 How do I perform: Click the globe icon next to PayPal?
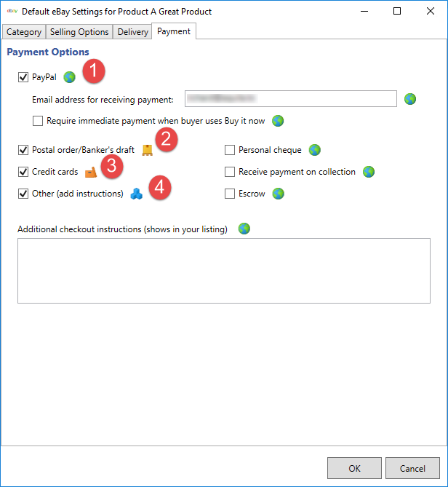[x=69, y=76]
